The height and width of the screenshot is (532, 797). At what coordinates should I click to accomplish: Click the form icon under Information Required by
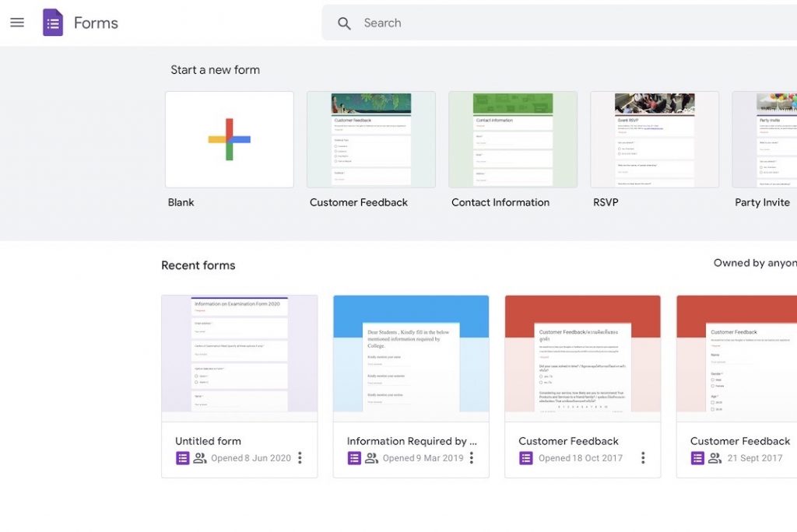pyautogui.click(x=354, y=458)
